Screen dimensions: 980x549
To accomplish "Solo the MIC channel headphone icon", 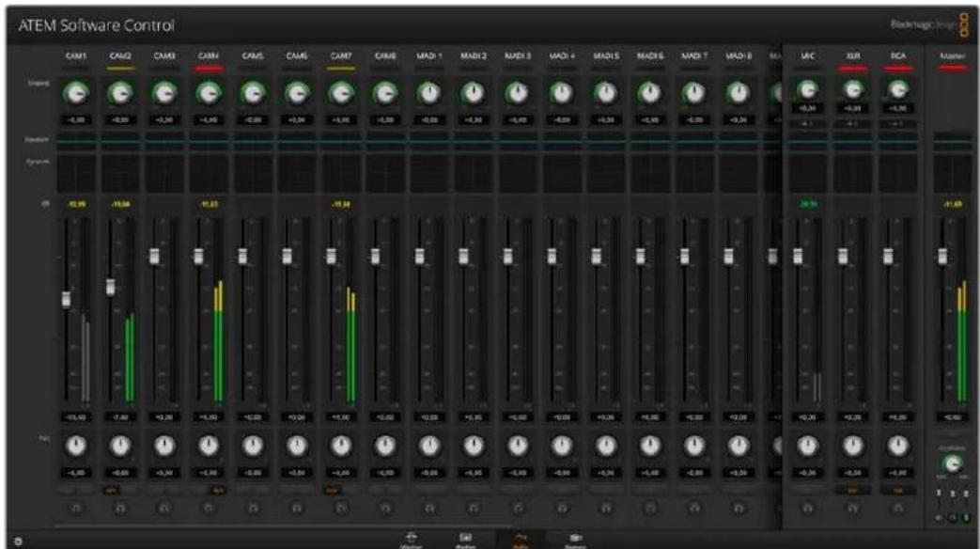I will [x=807, y=509].
